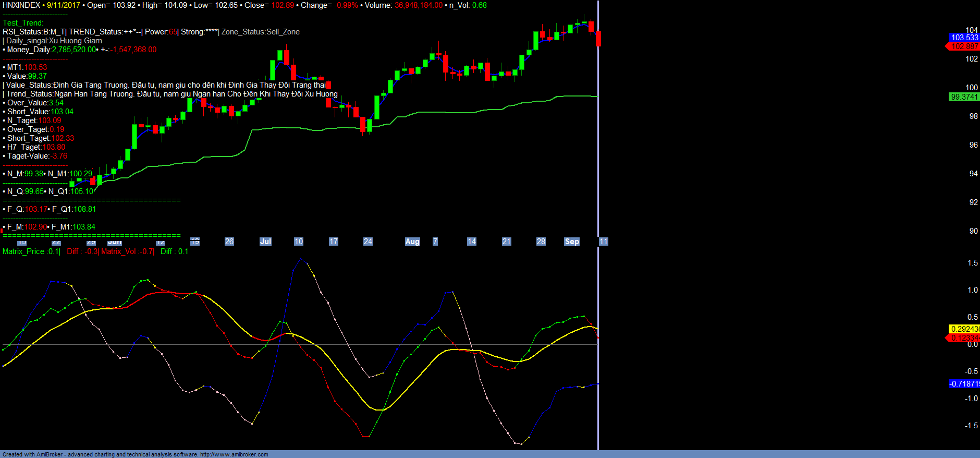980x458 pixels.
Task: Click the blue -0.71871 indicator tag
Action: [x=964, y=384]
